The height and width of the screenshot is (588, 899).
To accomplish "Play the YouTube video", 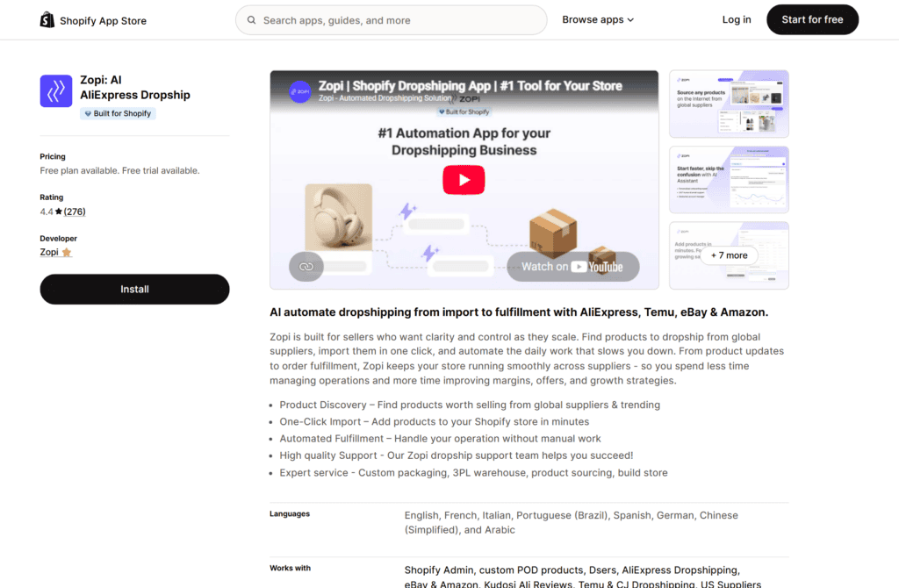I will (464, 180).
